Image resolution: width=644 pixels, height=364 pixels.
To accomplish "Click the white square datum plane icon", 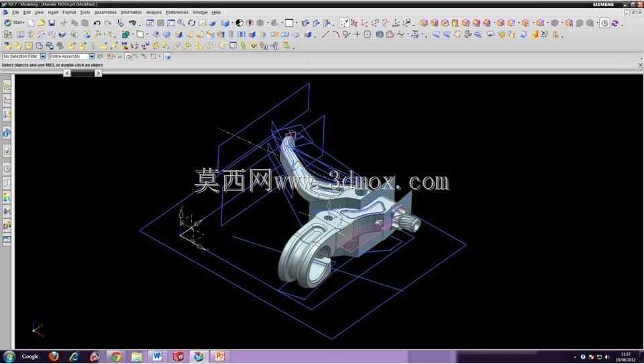I will coord(140,34).
